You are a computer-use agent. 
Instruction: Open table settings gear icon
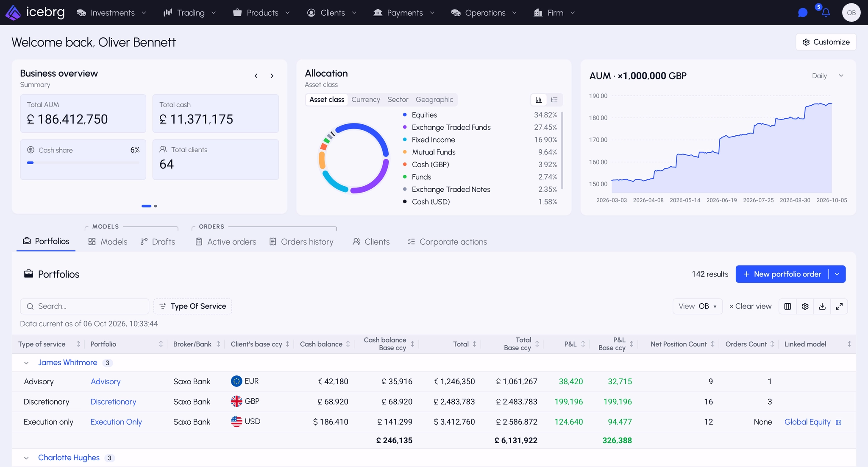[x=805, y=306]
